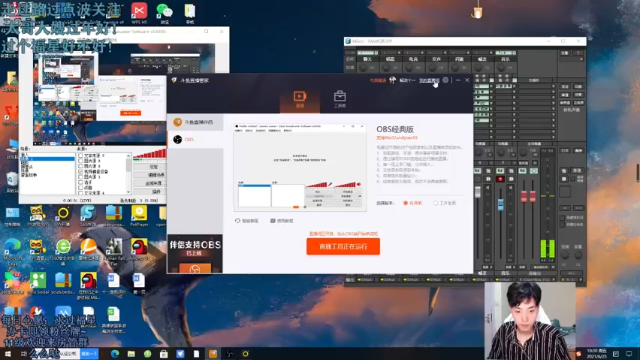Select the 变声 preset in the mixer

(436, 59)
